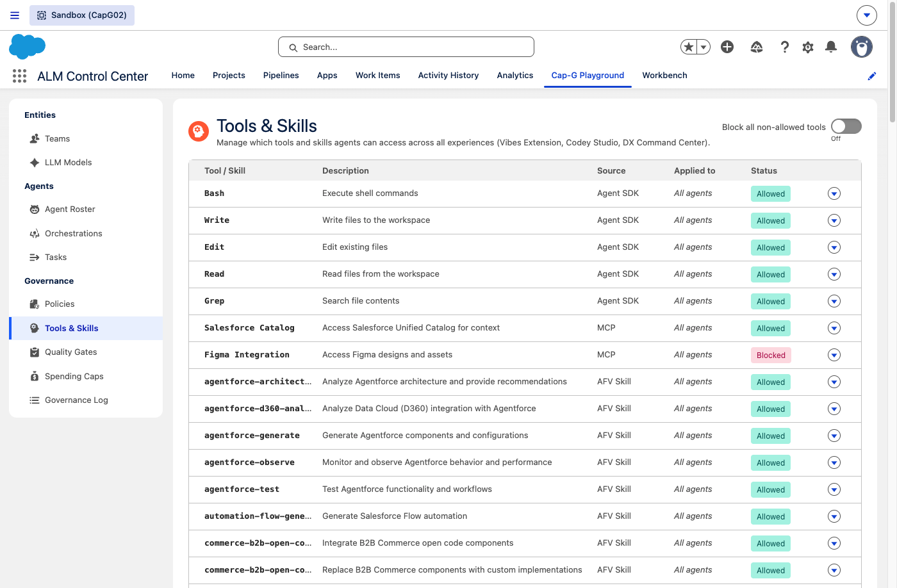Viewport: 897px width, 588px height.
Task: Open row actions menu for Figma Integration
Action: tap(834, 355)
